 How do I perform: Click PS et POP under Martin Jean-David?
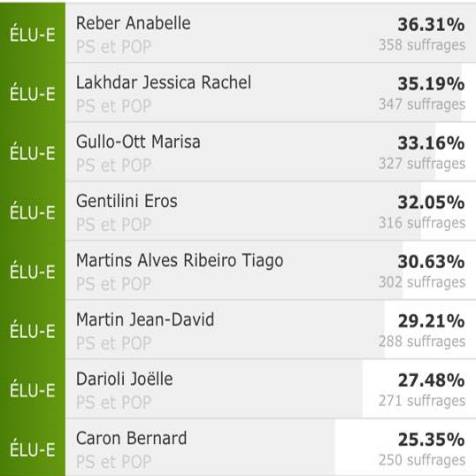(114, 343)
